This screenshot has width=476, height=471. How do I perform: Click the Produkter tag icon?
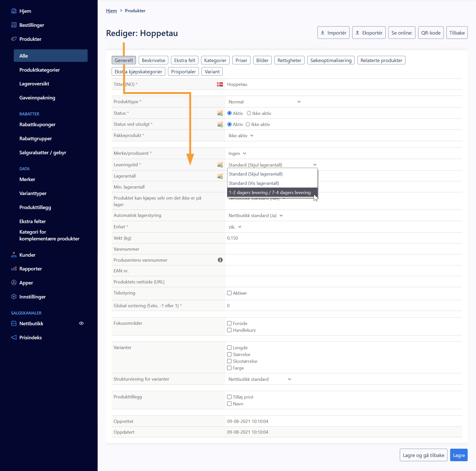pyautogui.click(x=14, y=39)
